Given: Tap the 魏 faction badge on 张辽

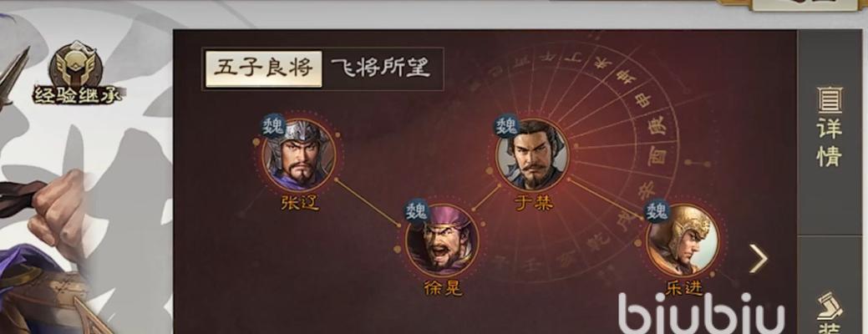Looking at the screenshot, I should [273, 125].
